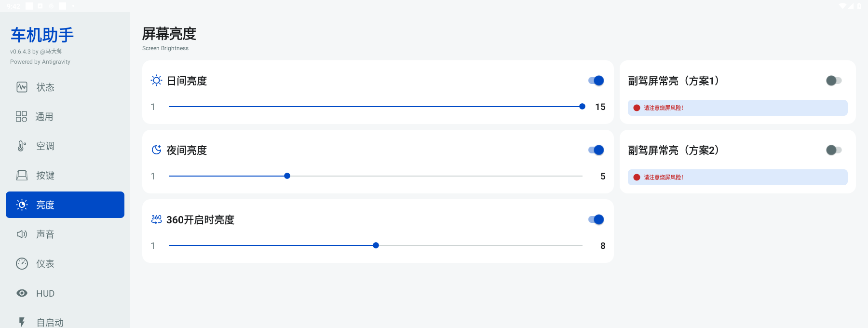Image resolution: width=868 pixels, height=328 pixels.
Task: Click the HUD eye icon
Action: pyautogui.click(x=22, y=293)
